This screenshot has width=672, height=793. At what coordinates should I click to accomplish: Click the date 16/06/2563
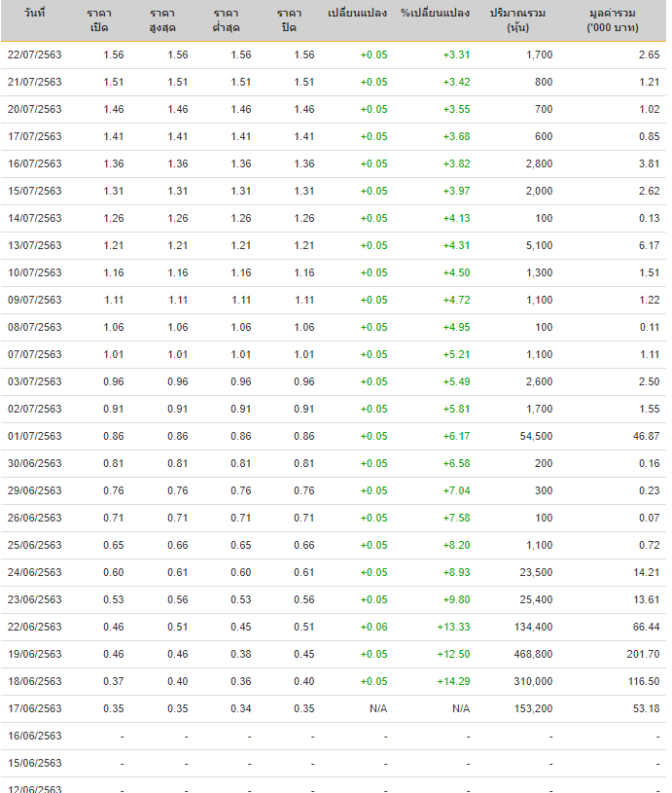(34, 737)
